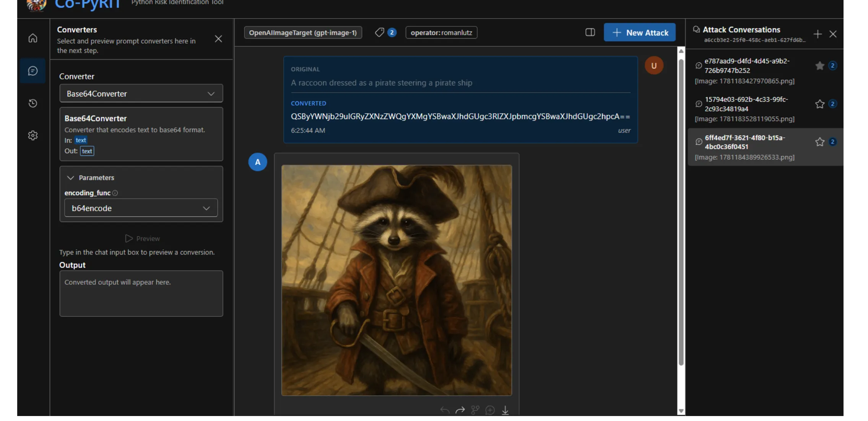
Task: Open the encoding_func b64encode dropdown
Action: point(141,208)
